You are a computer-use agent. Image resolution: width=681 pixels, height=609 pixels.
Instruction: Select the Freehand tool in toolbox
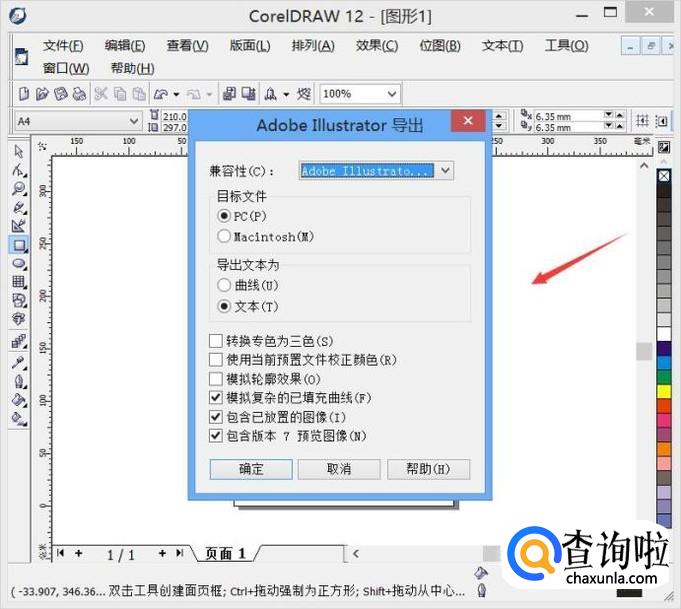tap(19, 208)
